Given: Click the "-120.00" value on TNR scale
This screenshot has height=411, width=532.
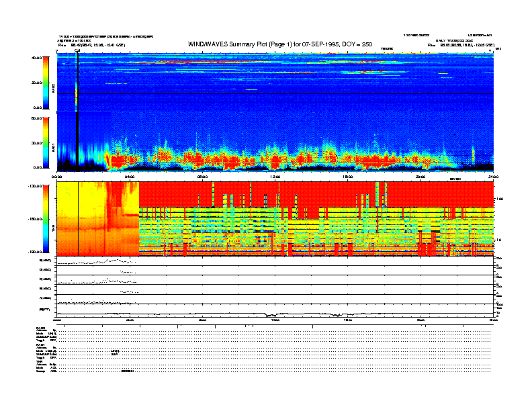Looking at the screenshot, I should (x=35, y=186).
